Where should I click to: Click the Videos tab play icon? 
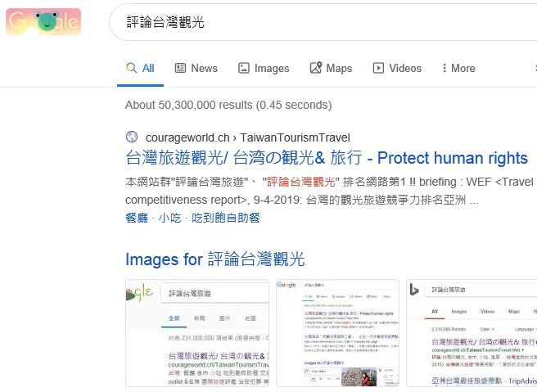tap(378, 68)
